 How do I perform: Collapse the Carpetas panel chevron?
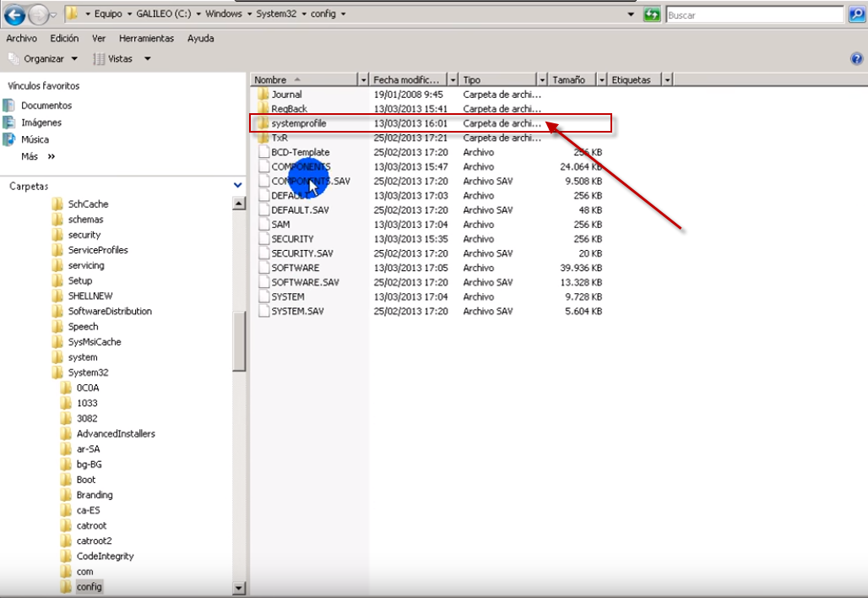coord(237,185)
